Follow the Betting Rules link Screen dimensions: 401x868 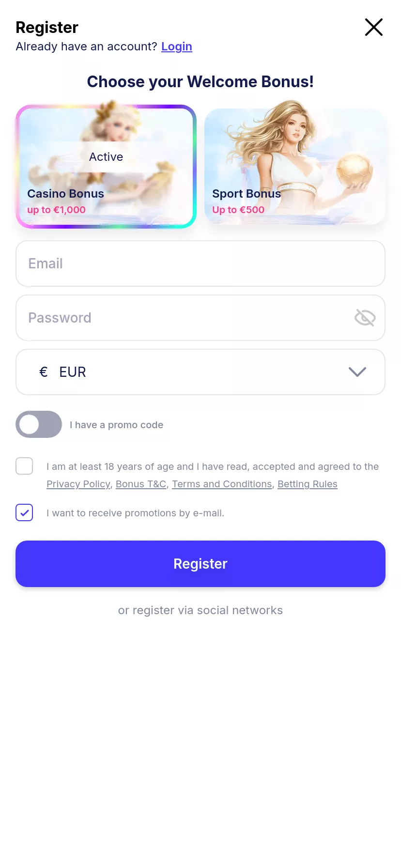(308, 484)
